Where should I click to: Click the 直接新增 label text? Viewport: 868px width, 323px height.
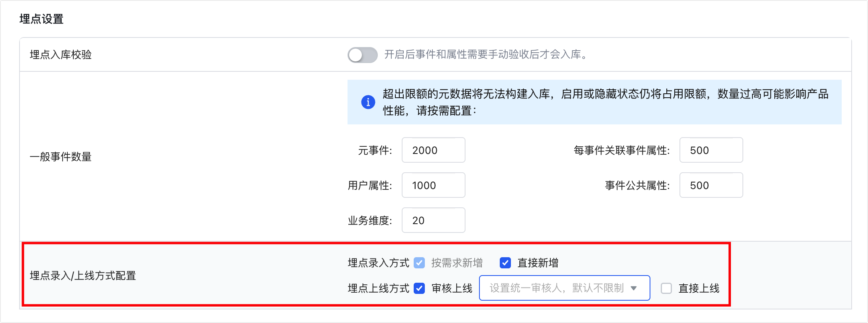(x=538, y=263)
